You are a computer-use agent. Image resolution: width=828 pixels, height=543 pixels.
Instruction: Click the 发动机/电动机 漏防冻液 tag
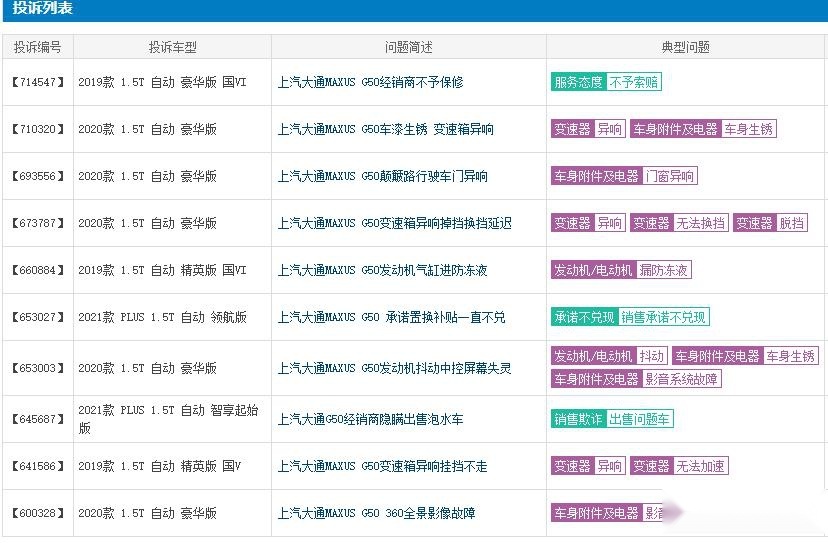pos(621,270)
